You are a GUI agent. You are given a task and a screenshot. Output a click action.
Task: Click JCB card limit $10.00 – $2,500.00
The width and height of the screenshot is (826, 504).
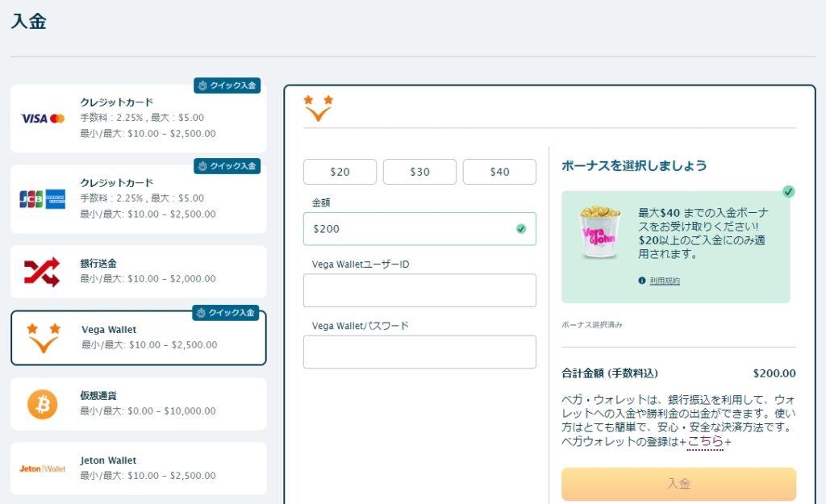pyautogui.click(x=148, y=214)
